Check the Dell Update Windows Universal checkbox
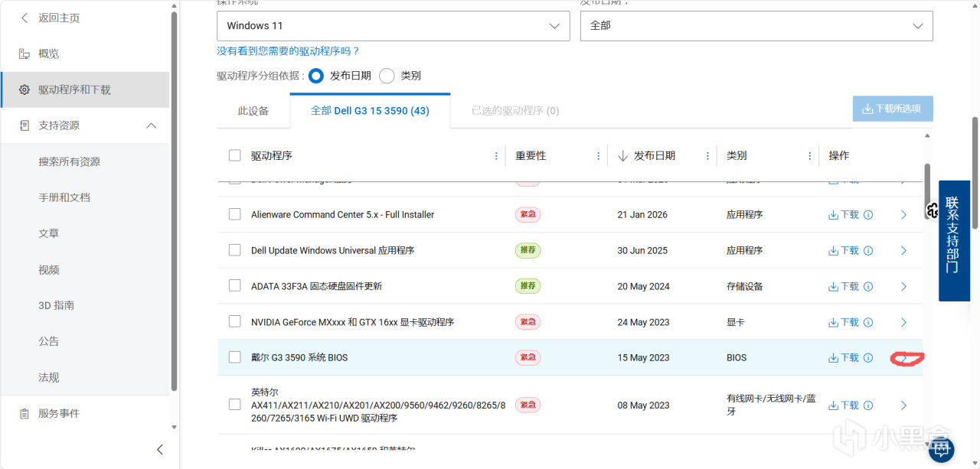Image resolution: width=980 pixels, height=469 pixels. tap(235, 250)
